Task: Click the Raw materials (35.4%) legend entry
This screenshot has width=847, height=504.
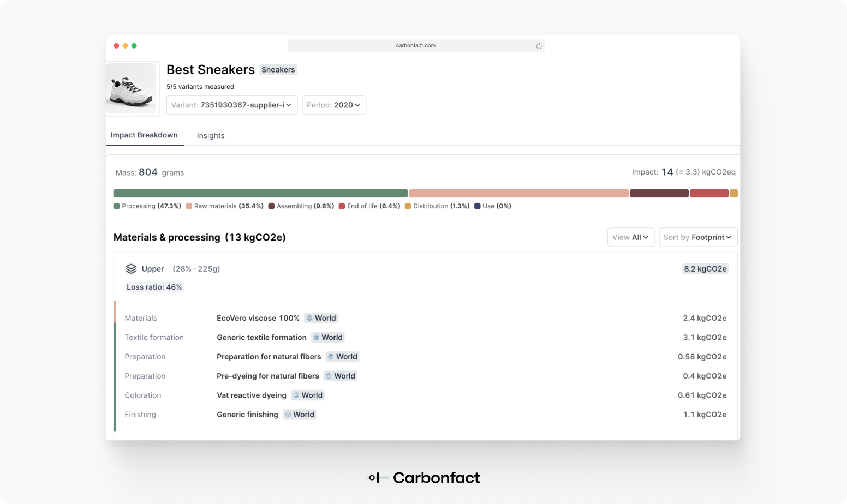Action: pos(225,206)
